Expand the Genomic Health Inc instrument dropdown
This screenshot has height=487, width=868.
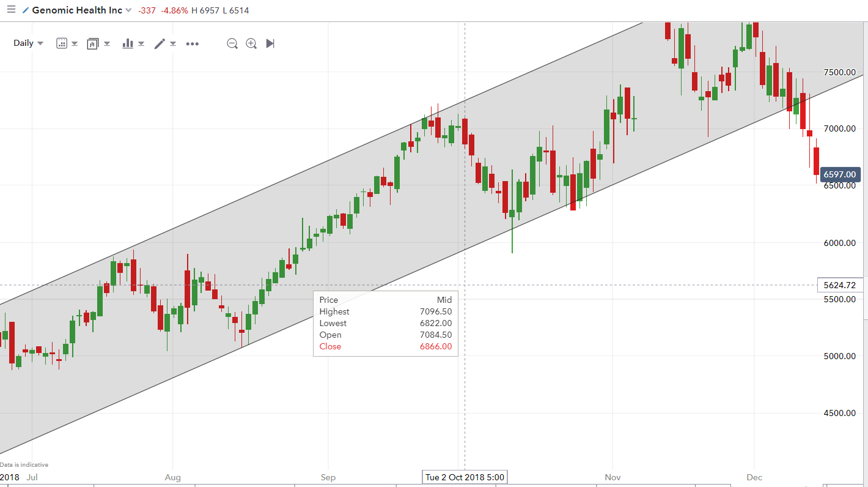128,10
